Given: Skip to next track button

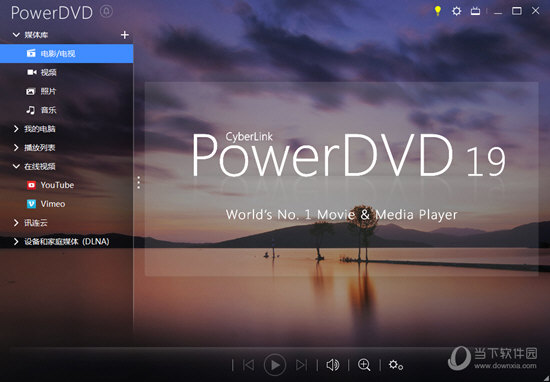Looking at the screenshot, I should (x=301, y=365).
